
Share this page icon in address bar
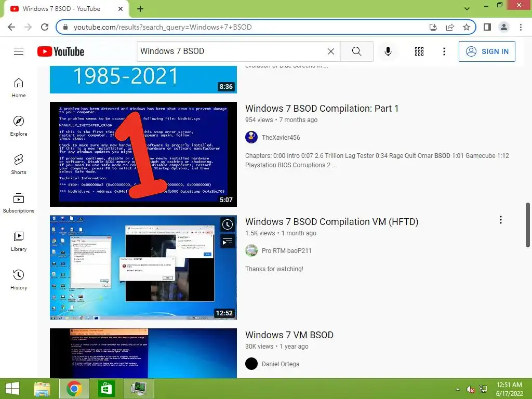450,27
